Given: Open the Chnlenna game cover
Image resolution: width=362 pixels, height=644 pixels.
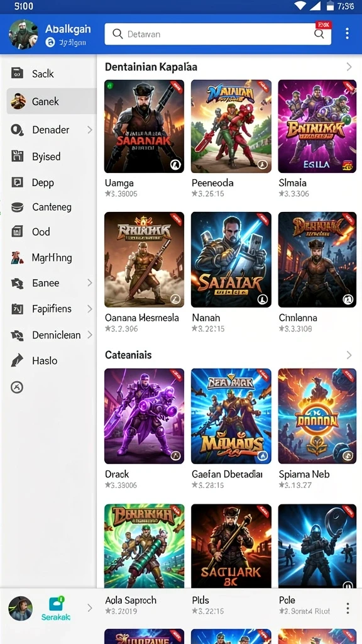Looking at the screenshot, I should click(x=317, y=260).
